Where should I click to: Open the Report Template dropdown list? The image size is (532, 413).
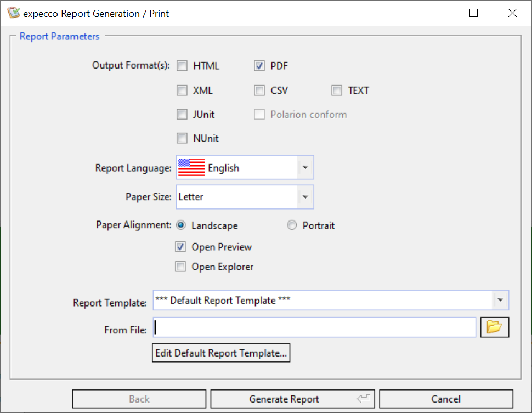click(x=500, y=301)
